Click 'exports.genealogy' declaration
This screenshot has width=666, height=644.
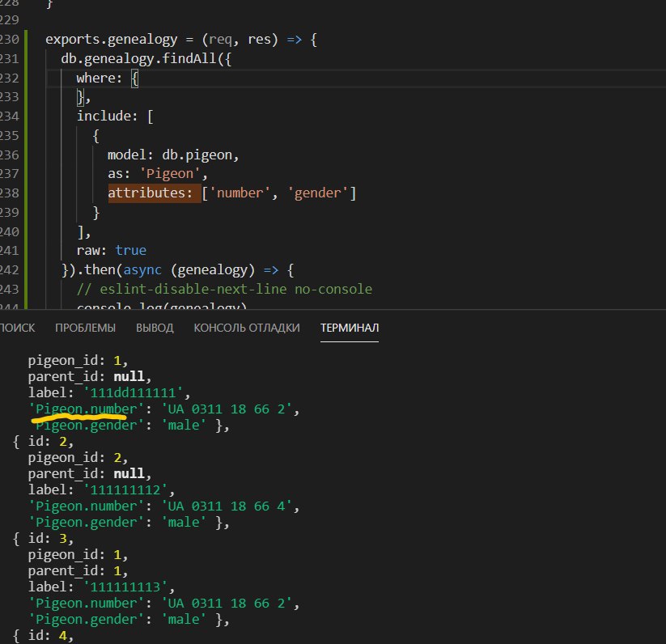pyautogui.click(x=112, y=40)
